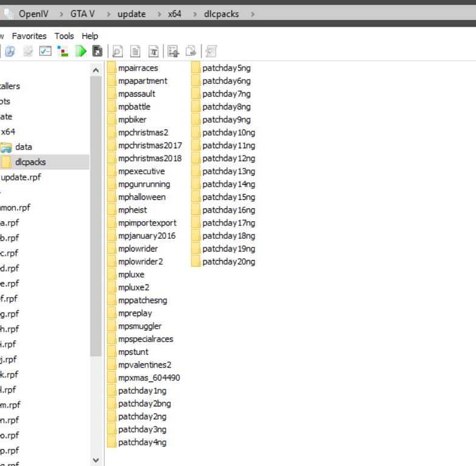
Task: Click the dark document shortcut toolbar icon
Action: 97,51
